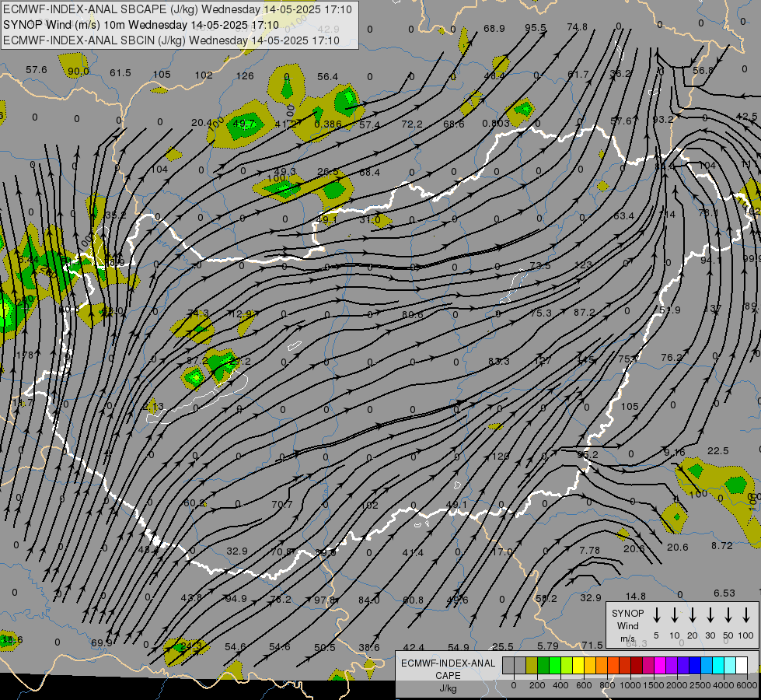Click the 58.2 value on the map

click(546, 598)
